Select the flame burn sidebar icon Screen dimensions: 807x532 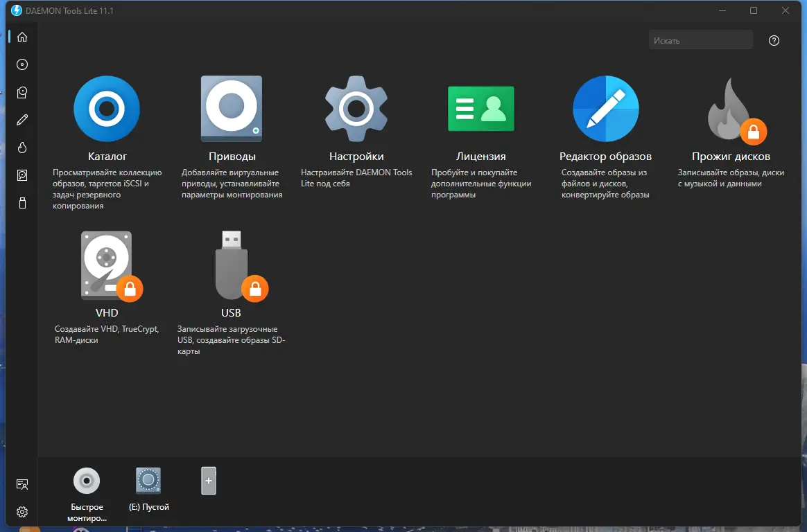point(22,148)
